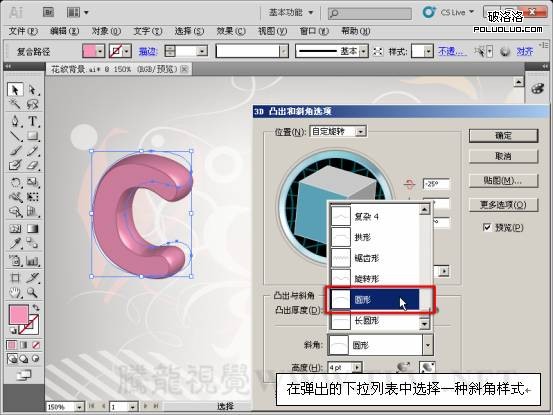553x415 pixels.
Task: Open the 效果(C) menu
Action: coord(231,31)
